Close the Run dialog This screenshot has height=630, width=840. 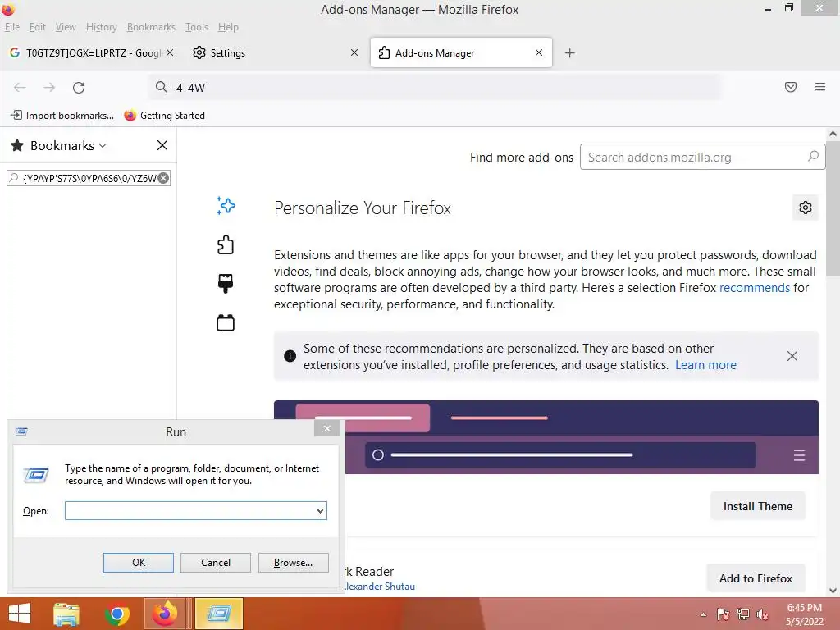pos(326,428)
